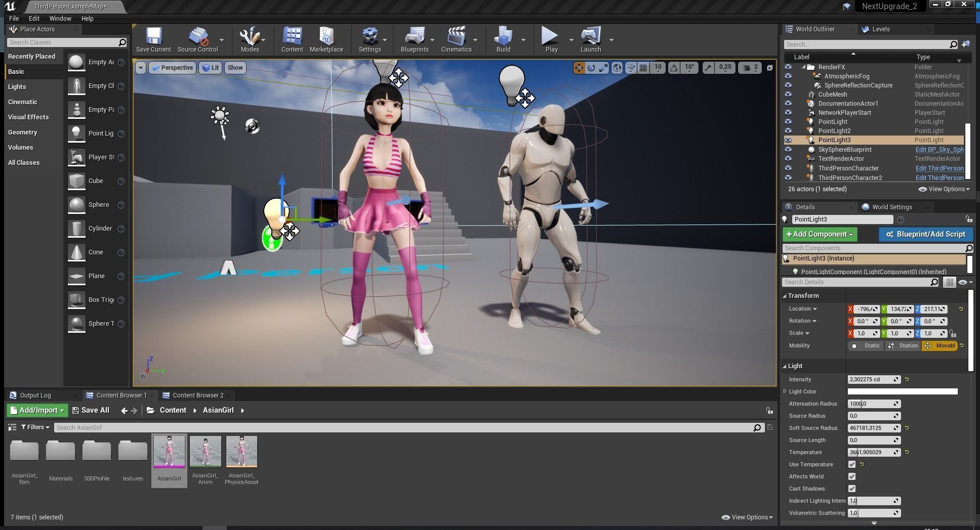
Task: Toggle visibility eye for PointLight3 row
Action: [788, 140]
